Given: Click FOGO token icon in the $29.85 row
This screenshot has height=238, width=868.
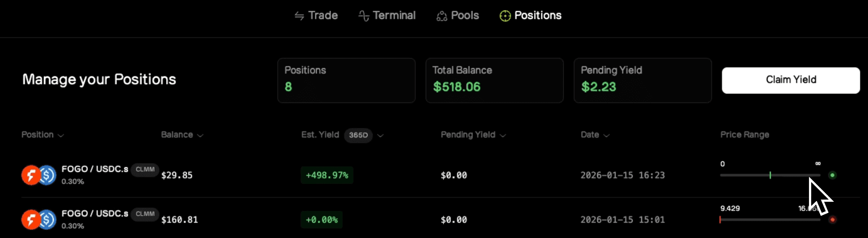Looking at the screenshot, I should coord(30,175).
